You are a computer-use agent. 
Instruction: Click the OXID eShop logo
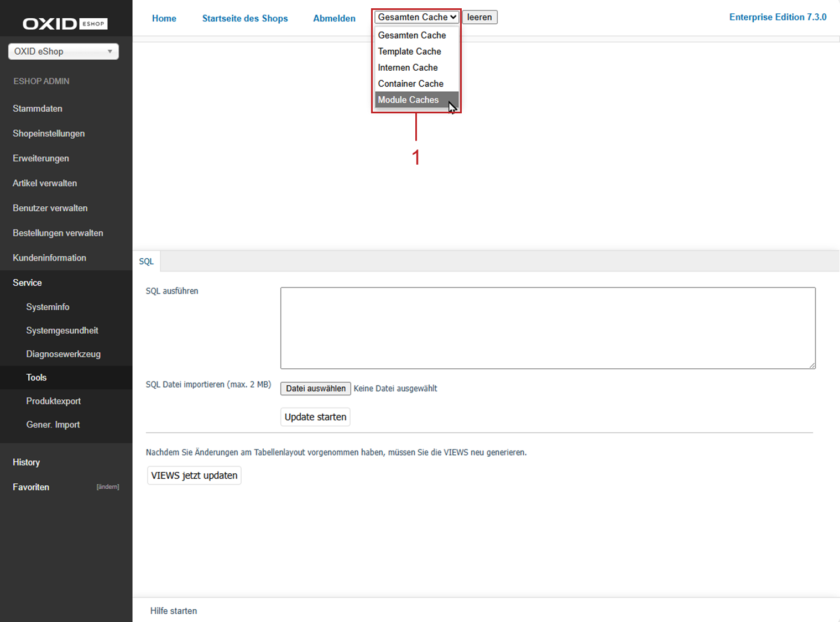(65, 24)
